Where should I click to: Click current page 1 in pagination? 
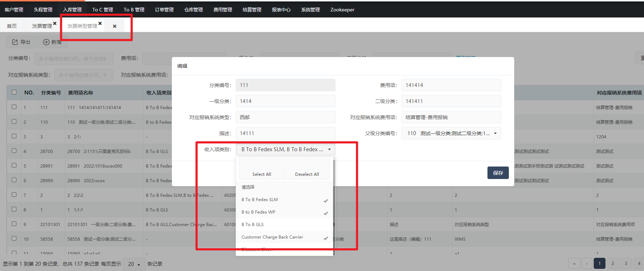tap(599, 264)
